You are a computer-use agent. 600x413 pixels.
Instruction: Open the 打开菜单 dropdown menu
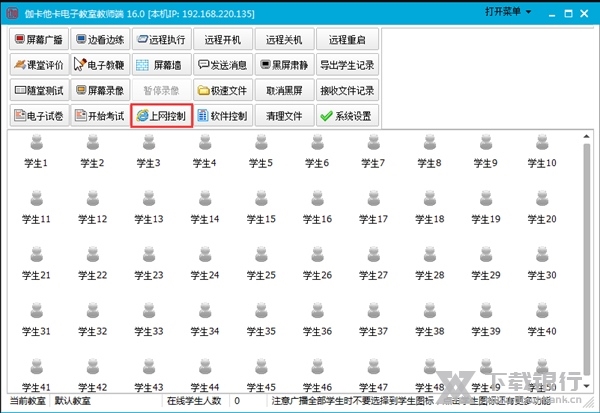(508, 12)
